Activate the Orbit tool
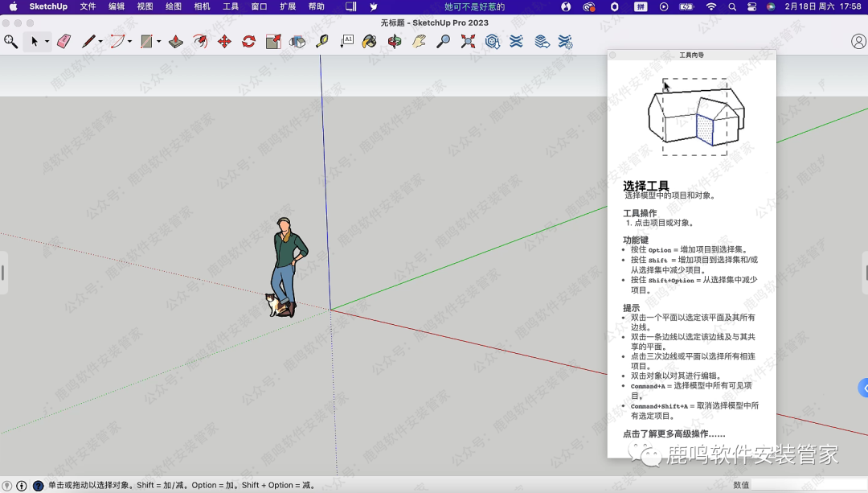This screenshot has width=868, height=493. [x=395, y=41]
